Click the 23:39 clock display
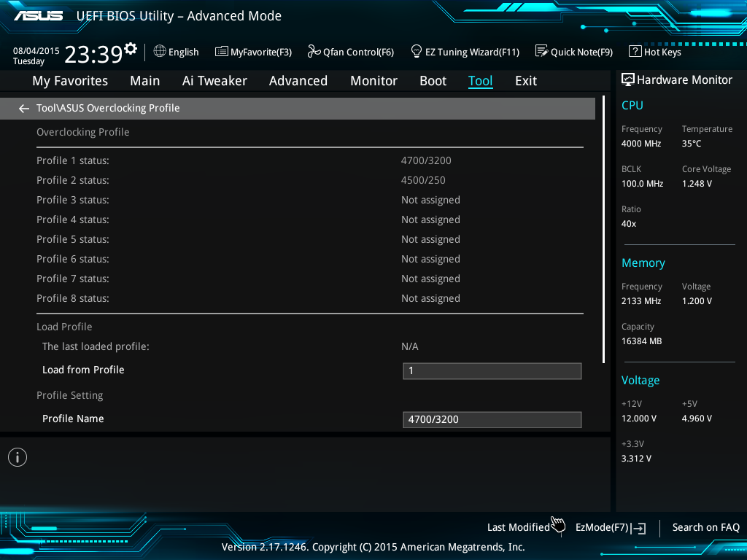The width and height of the screenshot is (747, 560). tap(93, 54)
